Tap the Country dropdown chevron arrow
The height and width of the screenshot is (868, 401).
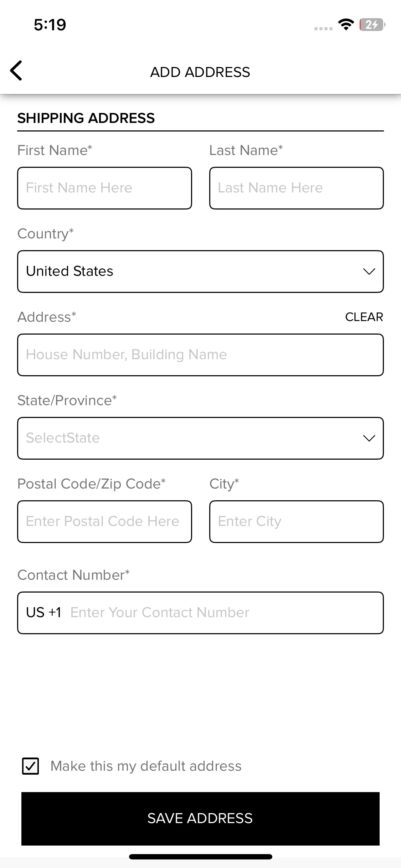click(369, 272)
